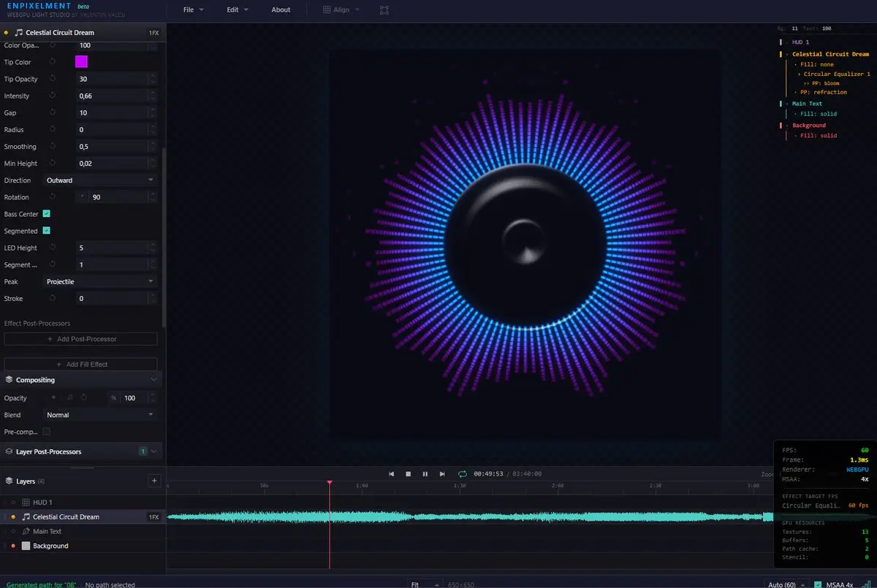
Task: Open the Peak dropdown showing Projectile
Action: coord(100,282)
